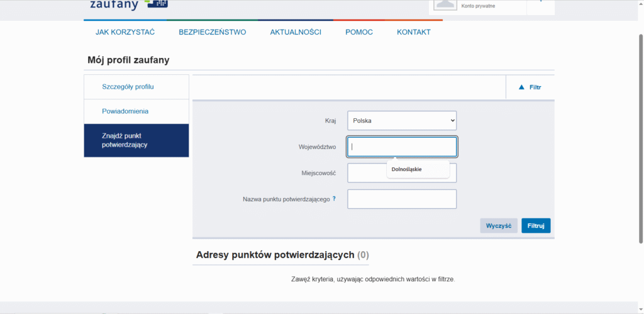The image size is (644, 314).
Task: Open the BEZPIECZEŃSTWO menu item
Action: (x=213, y=33)
